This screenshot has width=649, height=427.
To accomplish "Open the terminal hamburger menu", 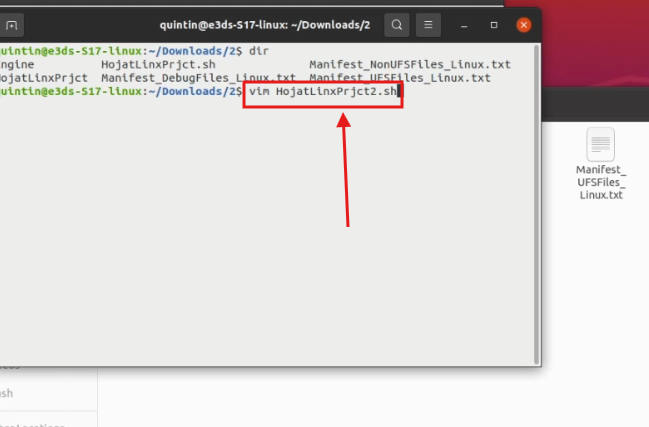I will click(x=428, y=25).
